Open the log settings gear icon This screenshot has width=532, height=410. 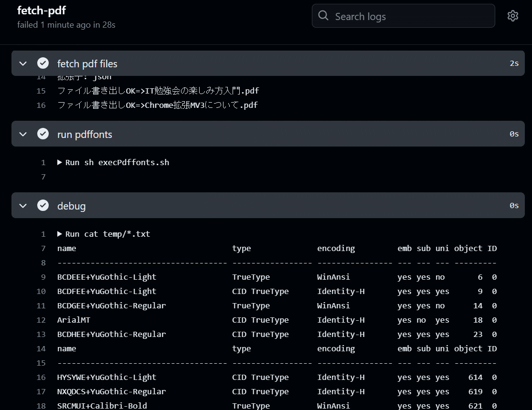pyautogui.click(x=513, y=16)
